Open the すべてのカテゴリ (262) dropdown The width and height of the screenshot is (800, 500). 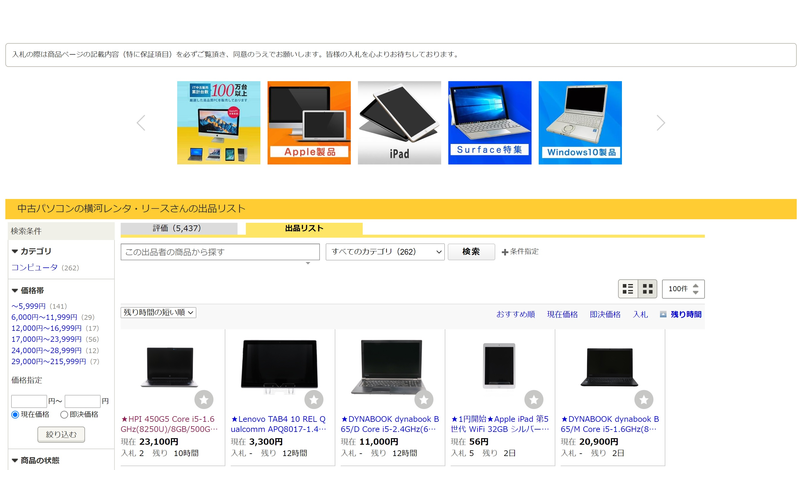point(385,252)
